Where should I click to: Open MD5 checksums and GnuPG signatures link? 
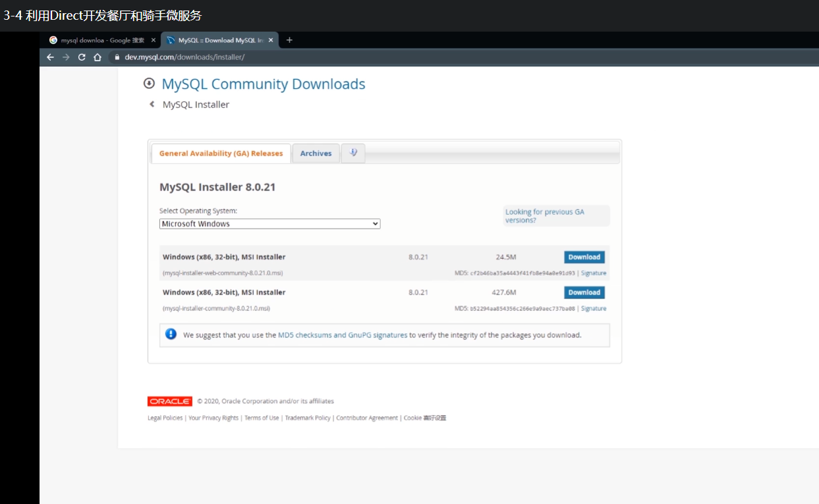(x=343, y=335)
